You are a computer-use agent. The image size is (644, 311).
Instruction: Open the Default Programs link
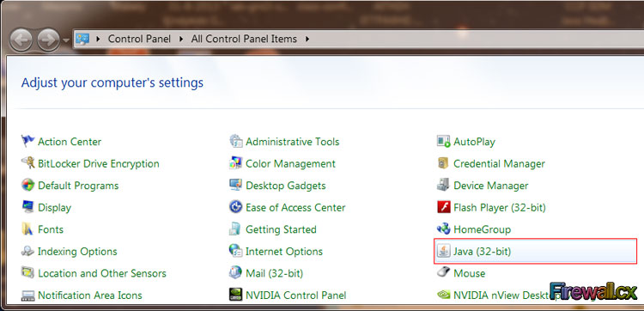point(78,186)
